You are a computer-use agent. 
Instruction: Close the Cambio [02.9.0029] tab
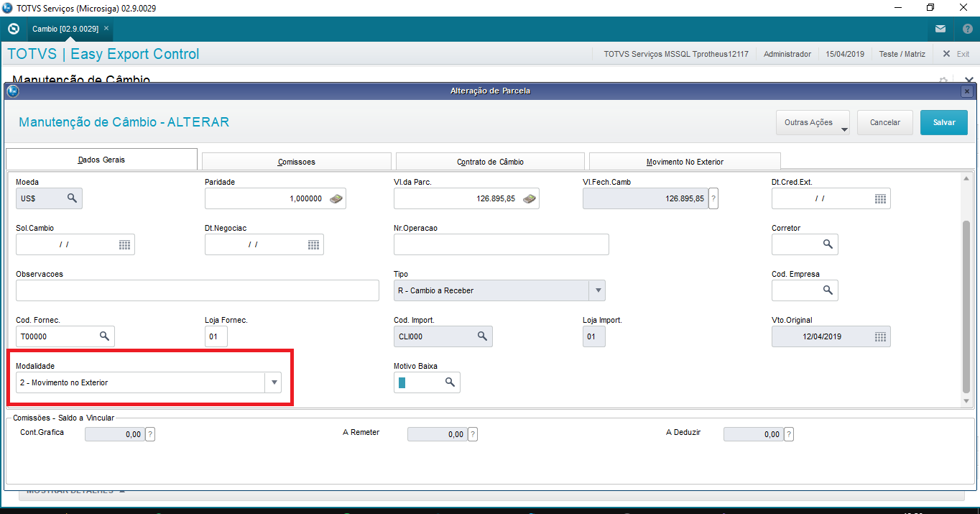click(x=106, y=29)
